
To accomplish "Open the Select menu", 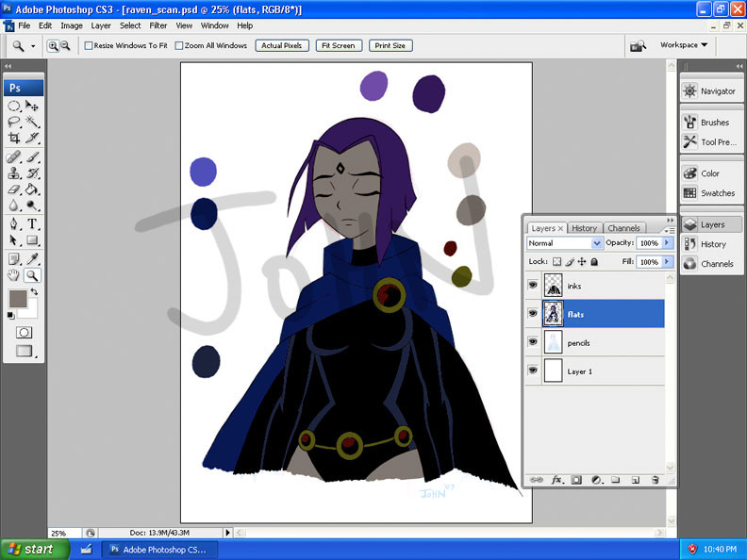I will [x=130, y=25].
